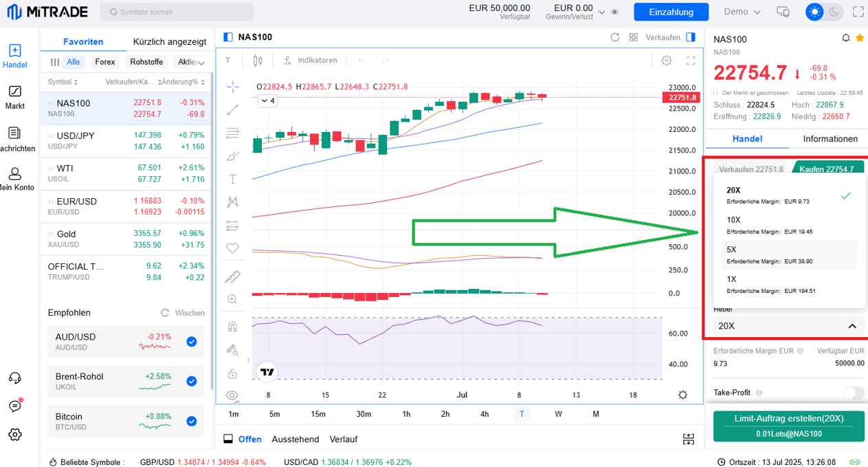This screenshot has height=467, width=868.
Task: Select the 4h timeframe
Action: (485, 414)
